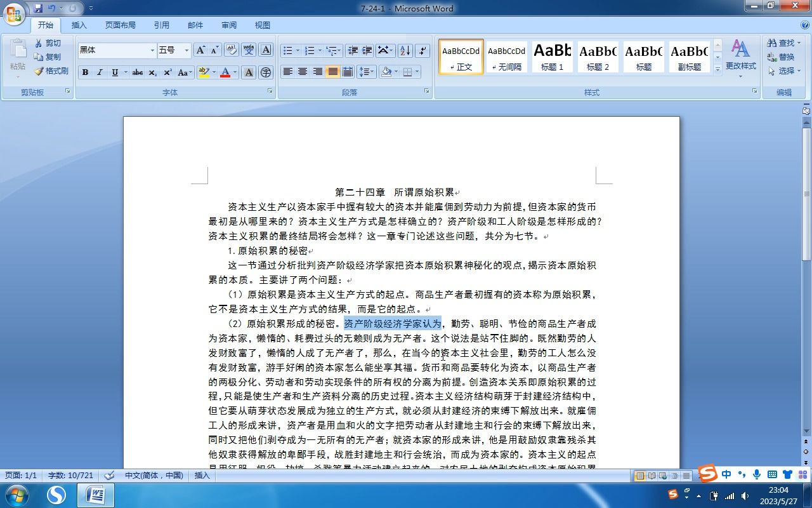The image size is (812, 508).
Task: Open the Phonetic Guide (wén) tool
Action: 249,50
